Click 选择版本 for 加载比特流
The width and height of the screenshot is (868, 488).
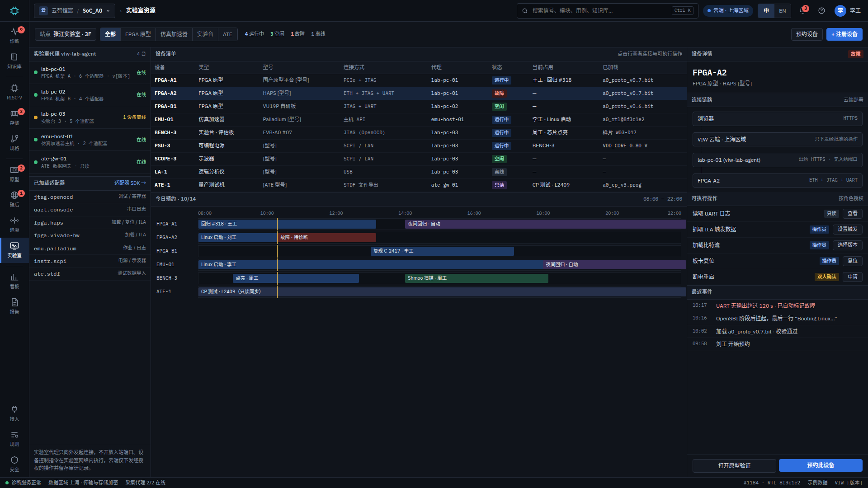pos(847,245)
